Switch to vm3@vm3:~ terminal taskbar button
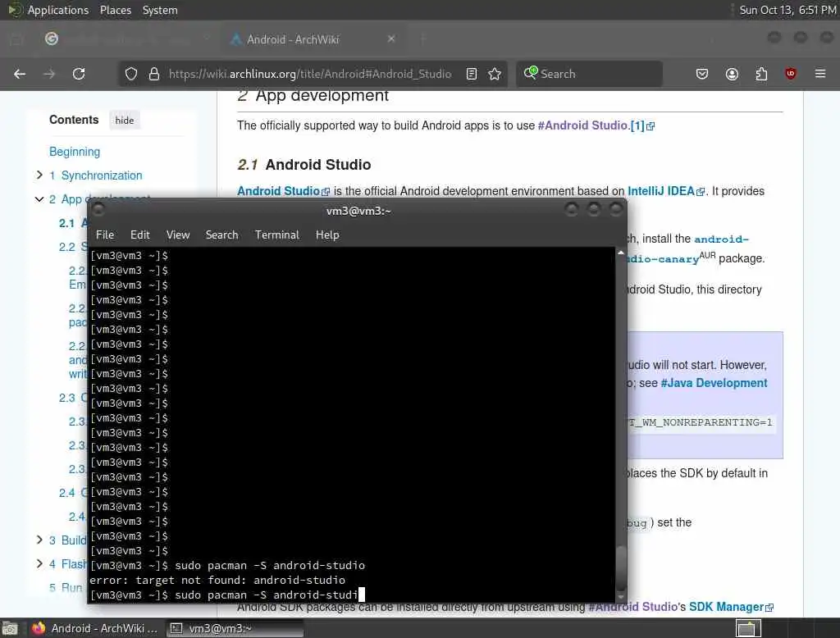 tap(234, 628)
